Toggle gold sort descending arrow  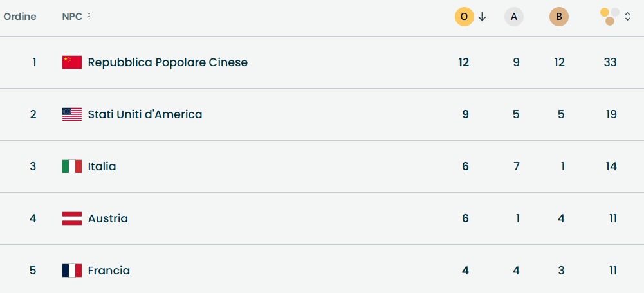tap(483, 17)
